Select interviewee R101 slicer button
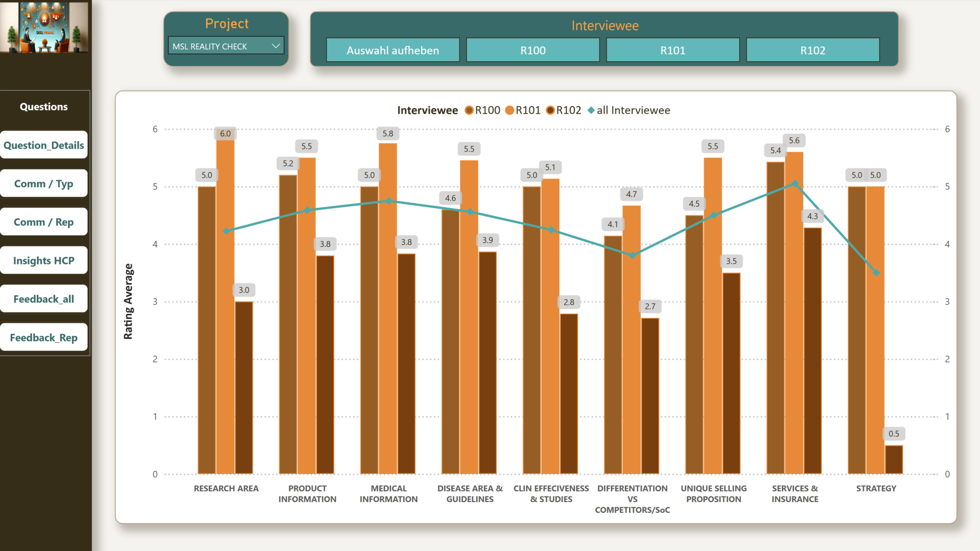This screenshot has width=980, height=551. tap(673, 50)
